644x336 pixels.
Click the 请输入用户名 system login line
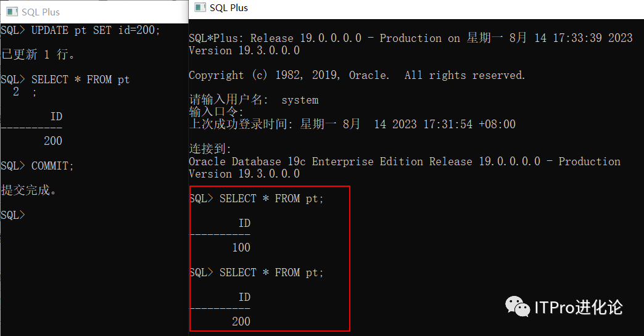[254, 100]
